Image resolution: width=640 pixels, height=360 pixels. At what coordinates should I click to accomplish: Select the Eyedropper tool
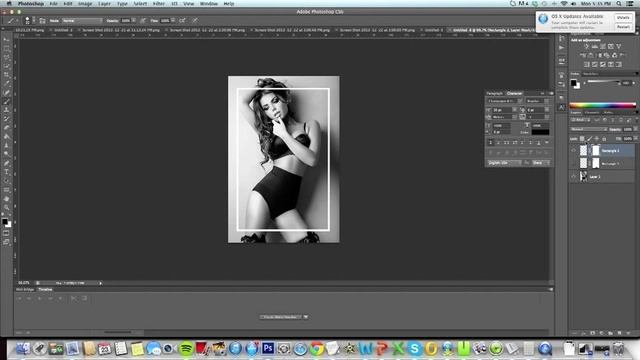point(7,84)
